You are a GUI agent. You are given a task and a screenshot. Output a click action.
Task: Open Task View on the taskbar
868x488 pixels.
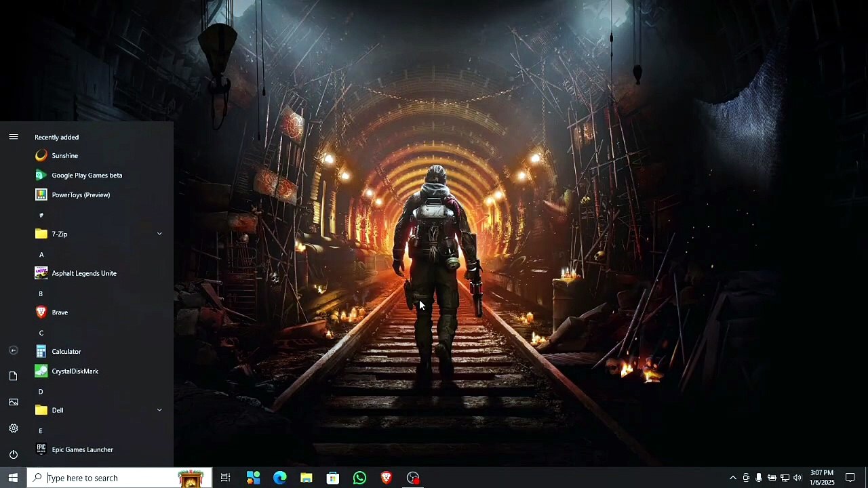(x=226, y=478)
